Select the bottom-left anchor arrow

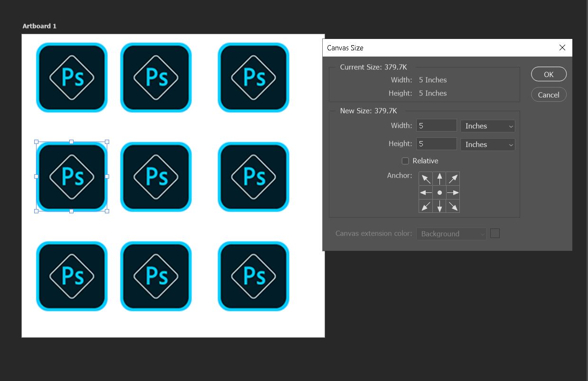click(x=425, y=206)
